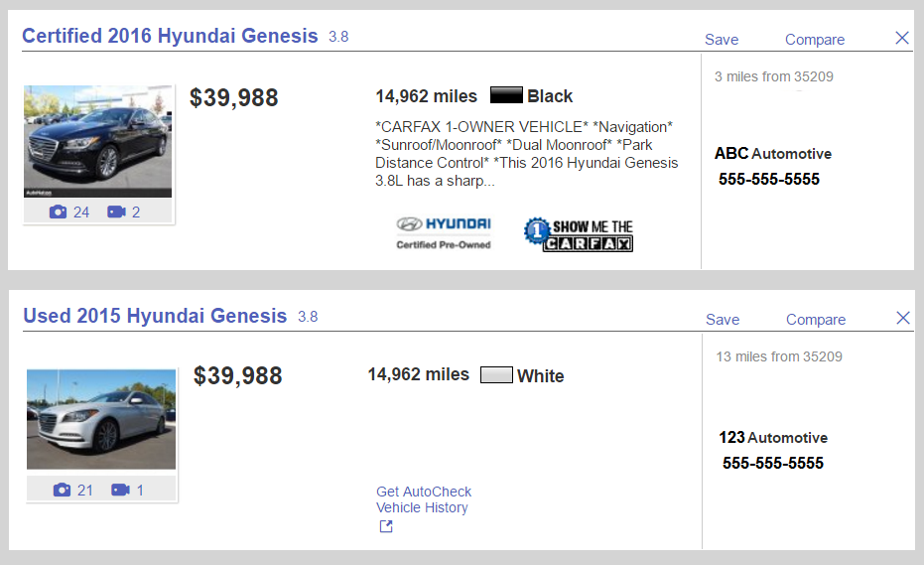Viewport: 924px width, 565px height.
Task: Compare the Certified 2016 Genesis
Action: (815, 40)
